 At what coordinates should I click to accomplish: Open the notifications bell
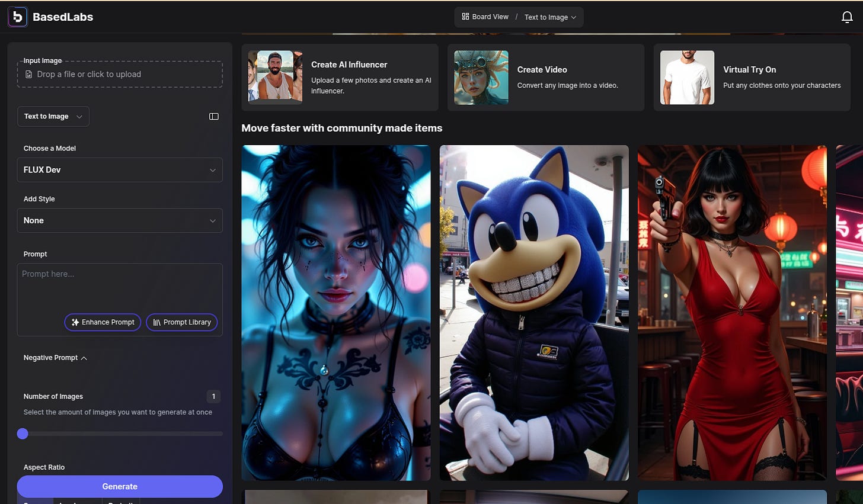coord(847,17)
